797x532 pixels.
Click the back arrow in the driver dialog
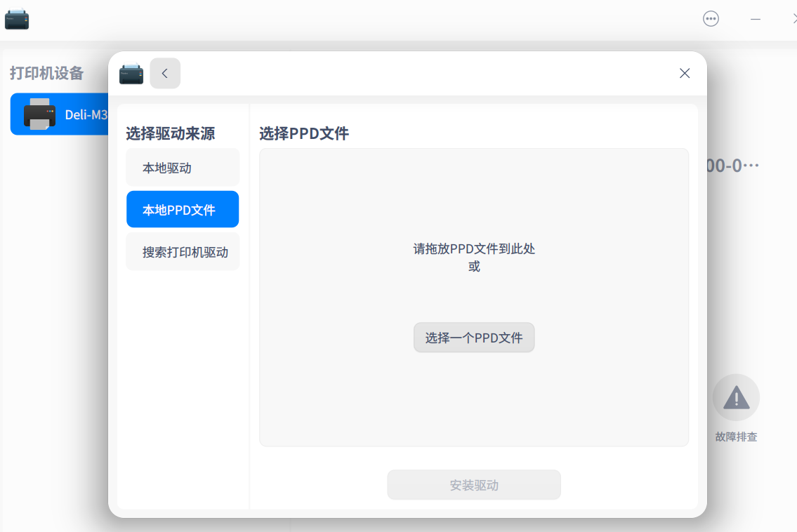pos(165,73)
